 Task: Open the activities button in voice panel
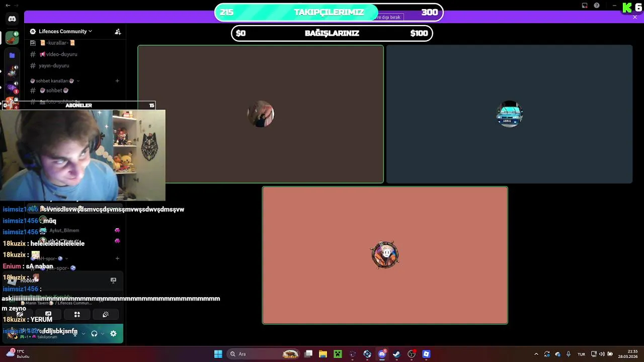tap(77, 314)
